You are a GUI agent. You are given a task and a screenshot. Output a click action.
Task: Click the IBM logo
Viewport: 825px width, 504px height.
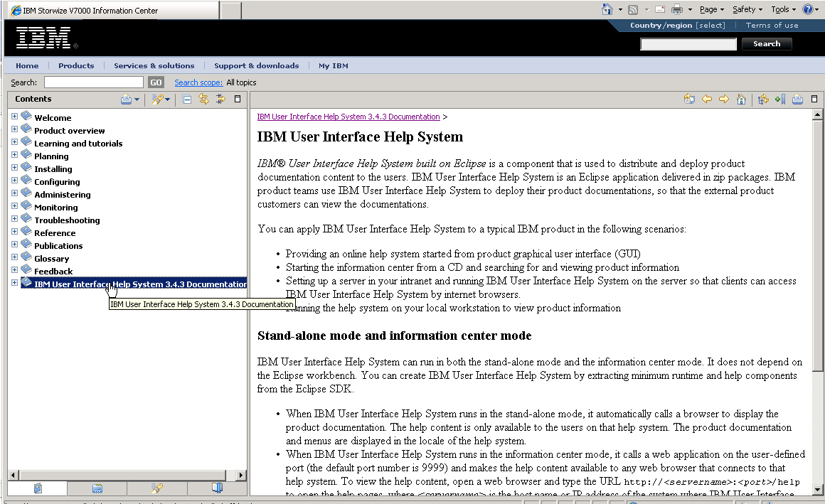[43, 38]
